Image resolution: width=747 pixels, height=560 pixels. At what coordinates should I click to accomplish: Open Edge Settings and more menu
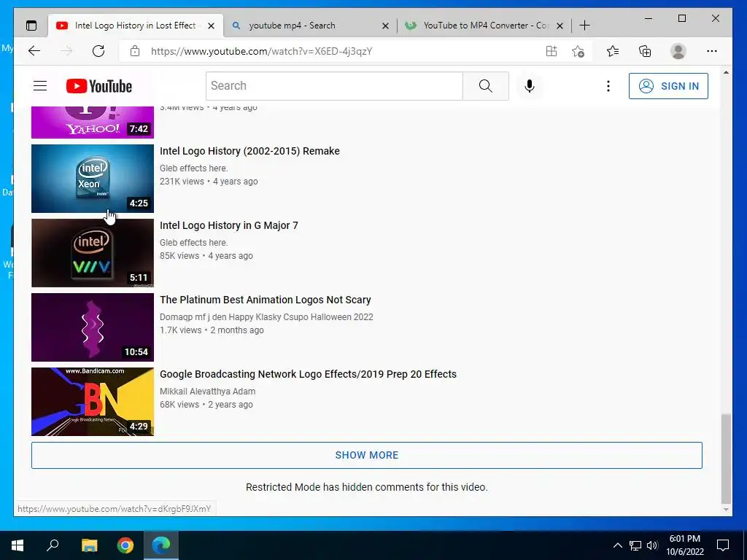(x=712, y=51)
